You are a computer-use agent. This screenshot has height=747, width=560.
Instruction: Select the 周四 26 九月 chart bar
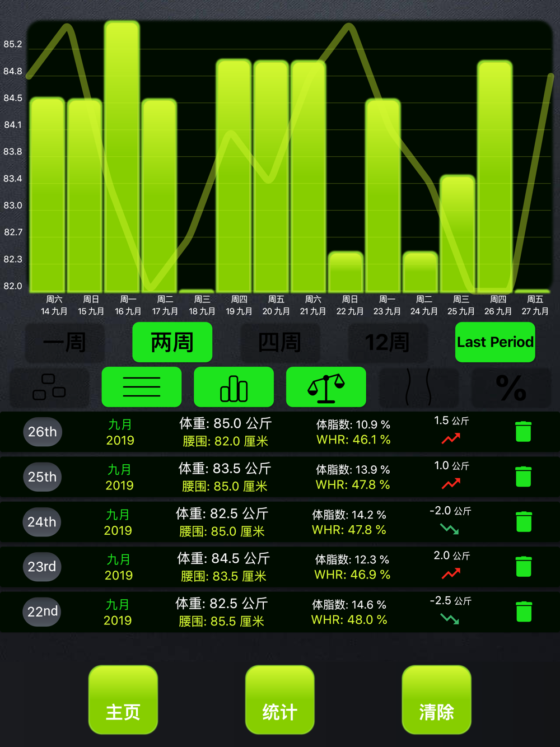coord(495,176)
